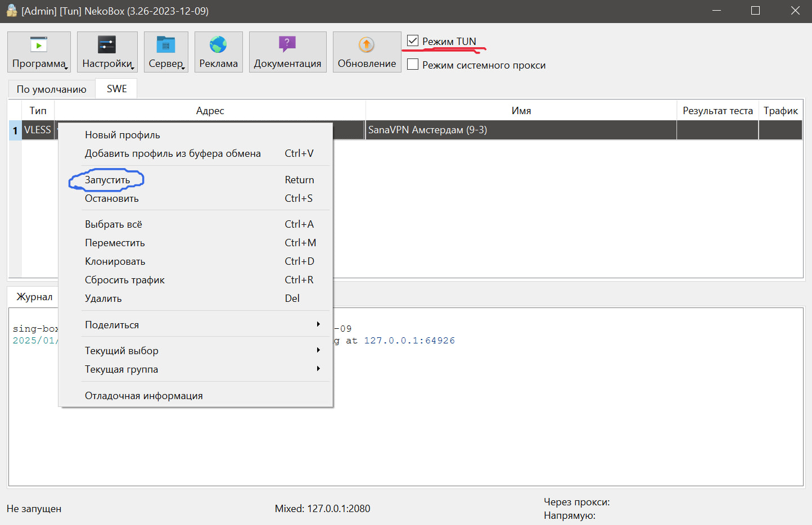
Task: Click the Трафик column header
Action: (x=781, y=111)
